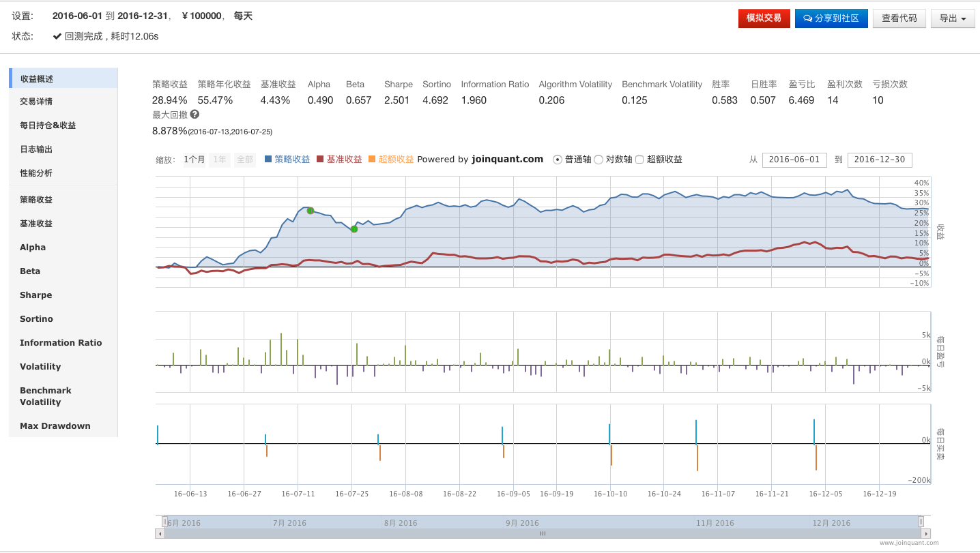The width and height of the screenshot is (980, 553).
Task: Click the 从 start date field
Action: pos(794,160)
